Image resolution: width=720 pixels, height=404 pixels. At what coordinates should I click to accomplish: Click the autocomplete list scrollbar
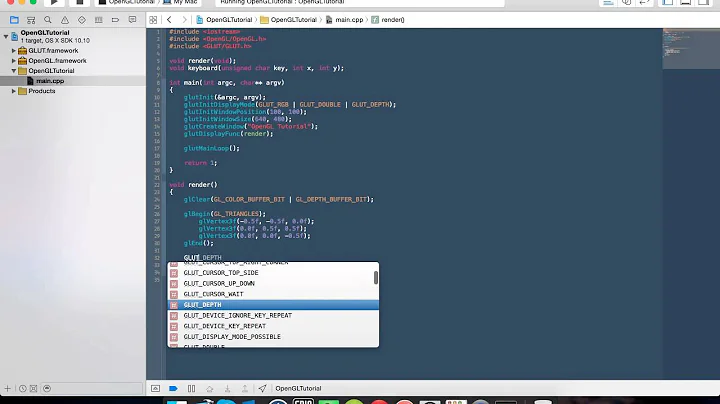click(376, 277)
